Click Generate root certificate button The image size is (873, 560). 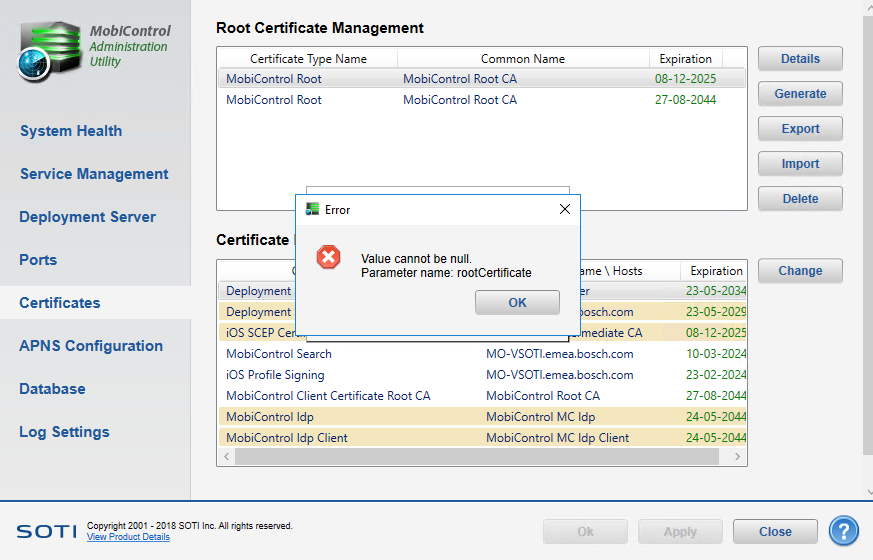800,94
